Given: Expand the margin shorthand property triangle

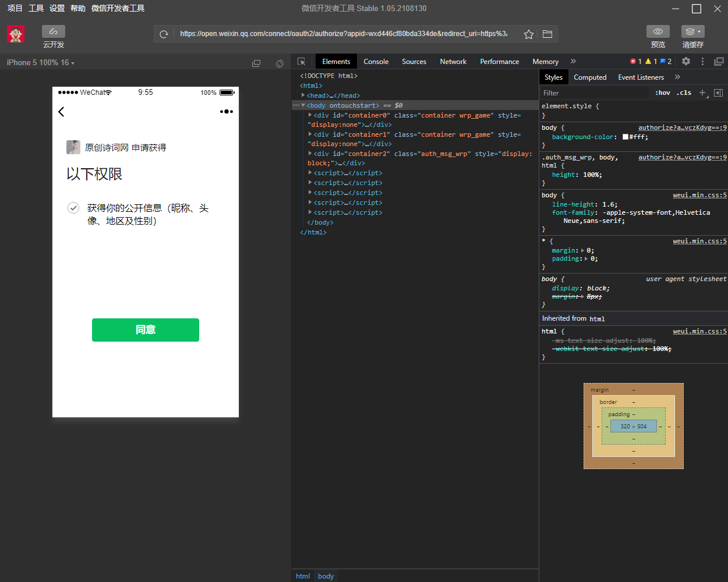Looking at the screenshot, I should click(582, 250).
